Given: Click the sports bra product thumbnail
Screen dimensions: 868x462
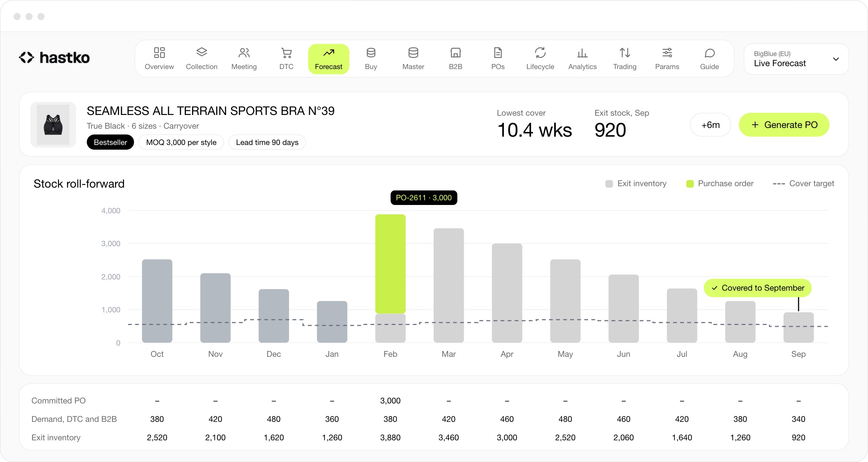Looking at the screenshot, I should tap(53, 125).
